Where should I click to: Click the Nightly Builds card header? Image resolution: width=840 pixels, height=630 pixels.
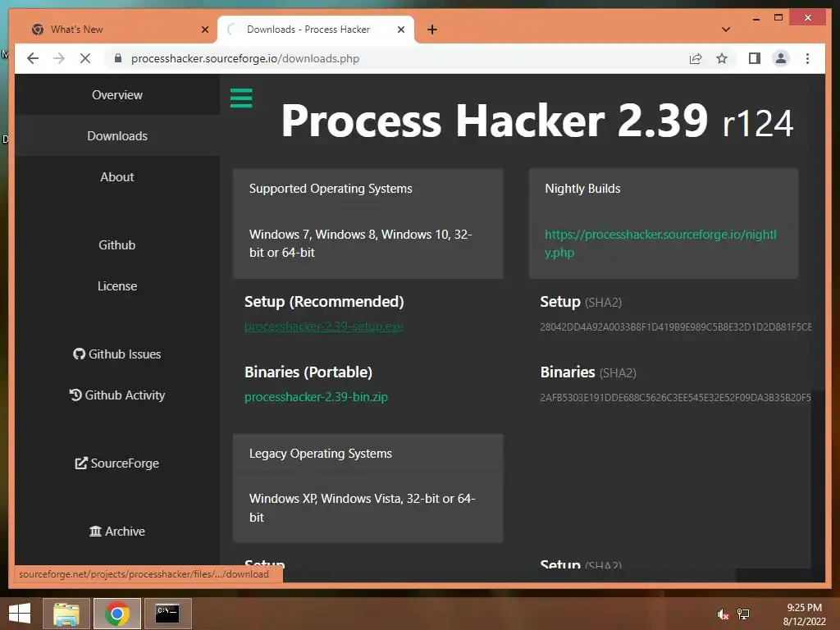(582, 189)
